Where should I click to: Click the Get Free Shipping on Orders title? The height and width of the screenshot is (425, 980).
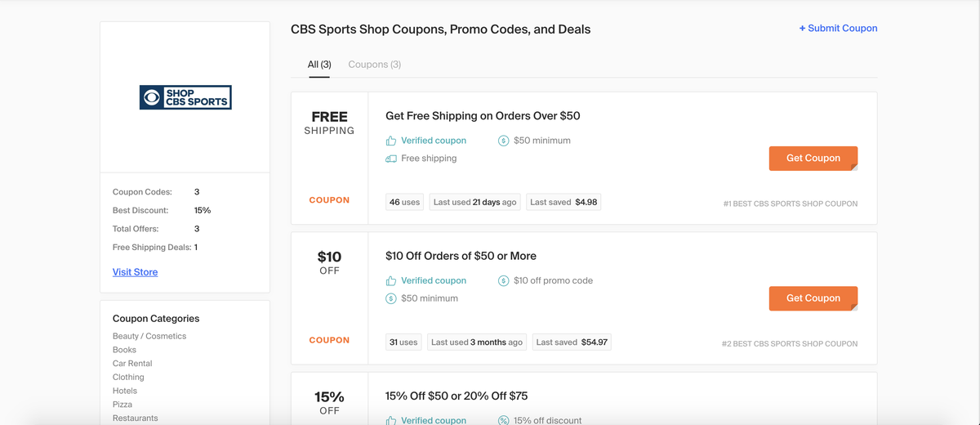click(x=483, y=116)
